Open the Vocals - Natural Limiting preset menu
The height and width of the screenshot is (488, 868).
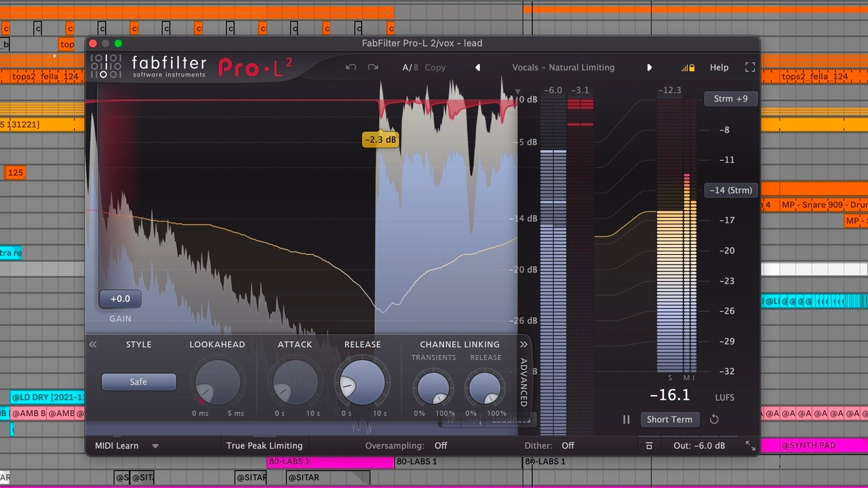[563, 67]
